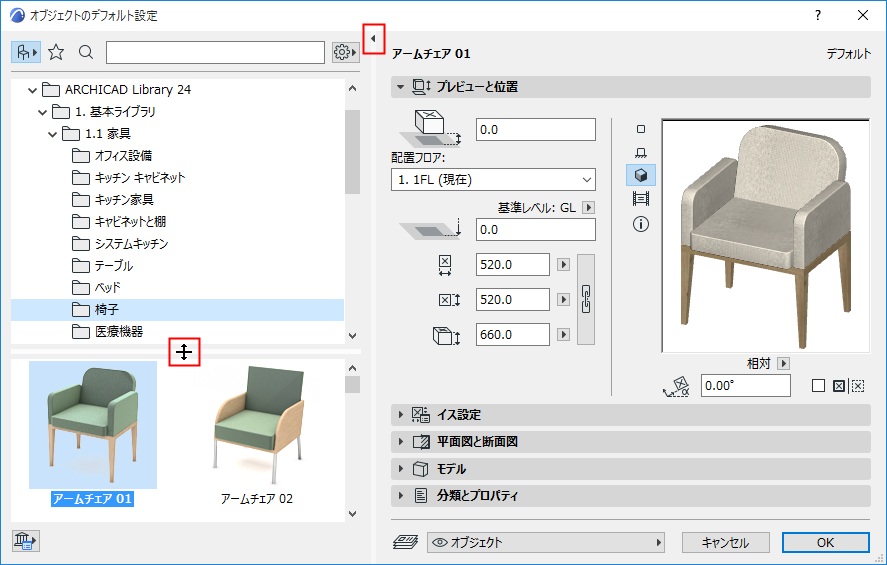Select the キッチン キャビネット folder
Image resolution: width=887 pixels, height=565 pixels.
tap(129, 178)
